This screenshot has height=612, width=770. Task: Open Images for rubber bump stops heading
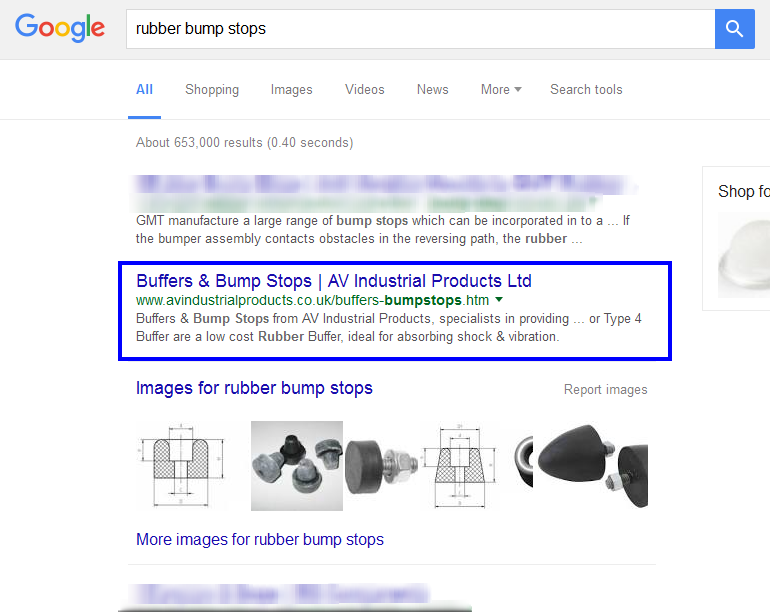tap(254, 388)
